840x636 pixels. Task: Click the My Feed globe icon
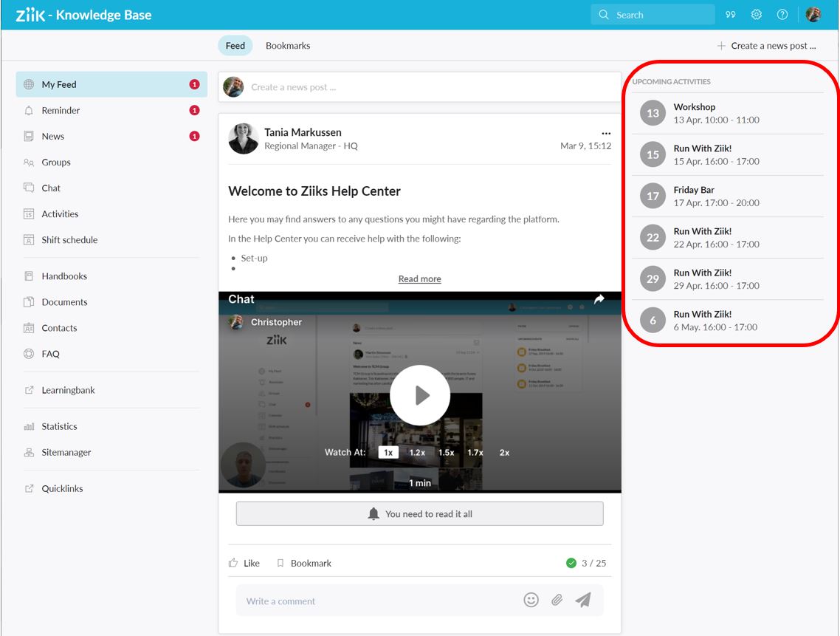pos(29,84)
